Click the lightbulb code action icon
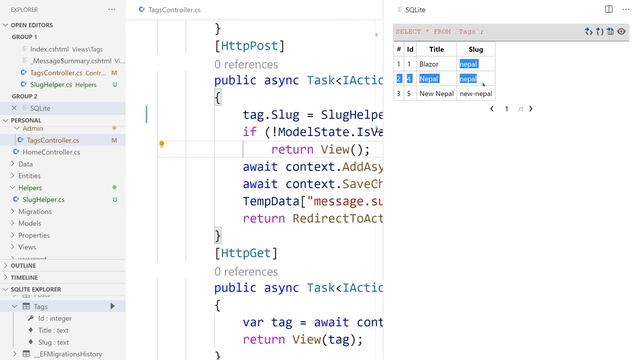Viewport: 640px width, 360px height. click(162, 144)
